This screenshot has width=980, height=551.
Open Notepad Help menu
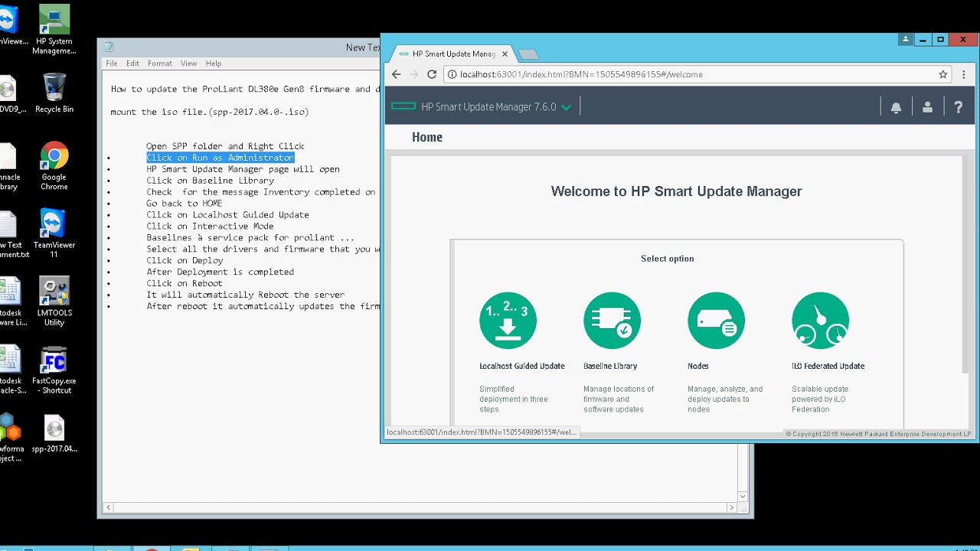[x=214, y=64]
